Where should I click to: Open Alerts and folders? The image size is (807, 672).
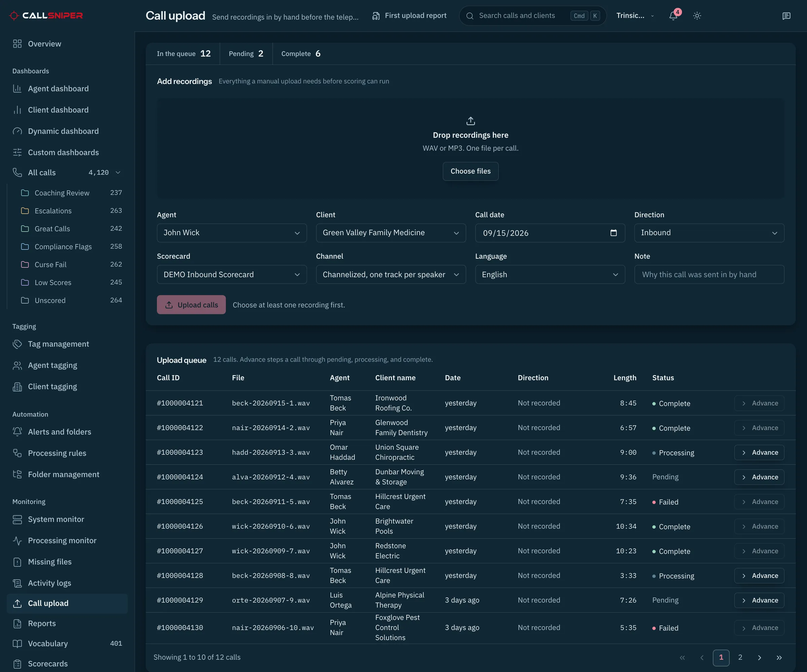tap(67, 432)
